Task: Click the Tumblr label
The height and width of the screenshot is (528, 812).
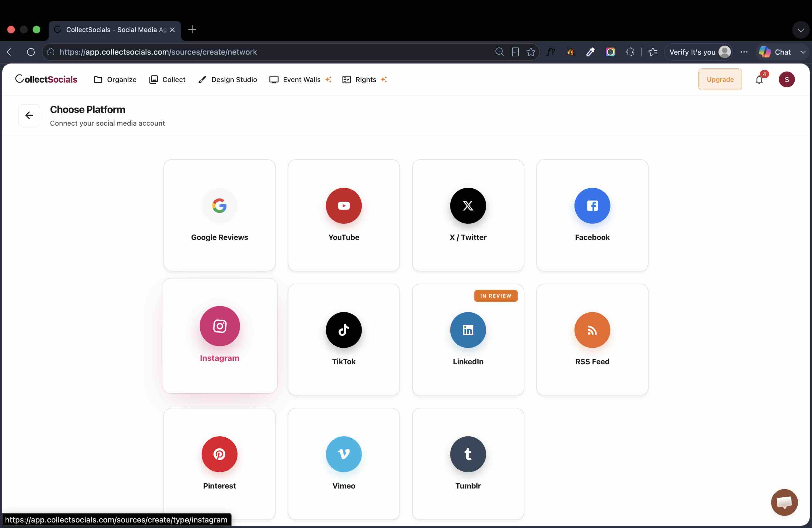Action: click(x=468, y=486)
